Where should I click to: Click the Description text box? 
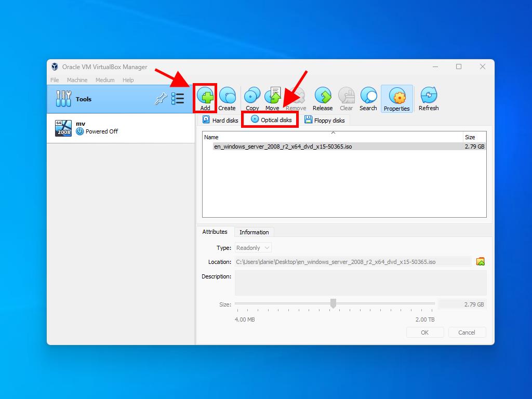coord(361,283)
